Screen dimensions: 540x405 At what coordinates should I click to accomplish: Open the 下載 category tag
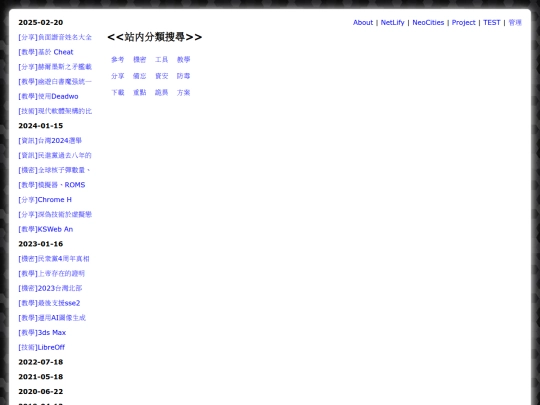coord(117,93)
